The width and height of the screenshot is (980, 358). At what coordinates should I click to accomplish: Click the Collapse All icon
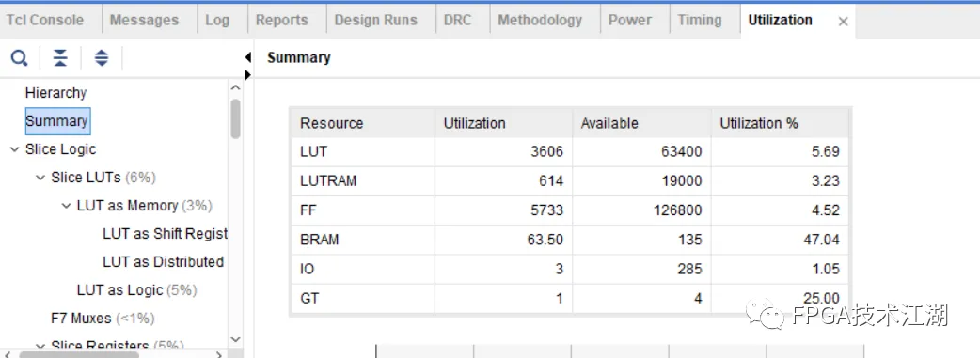pyautogui.click(x=60, y=59)
